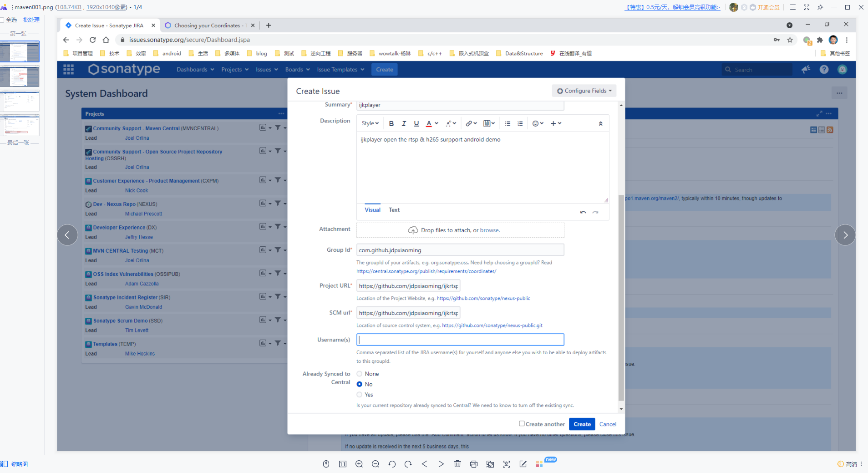
Task: Open the user profile avatar menu
Action: pos(843,69)
